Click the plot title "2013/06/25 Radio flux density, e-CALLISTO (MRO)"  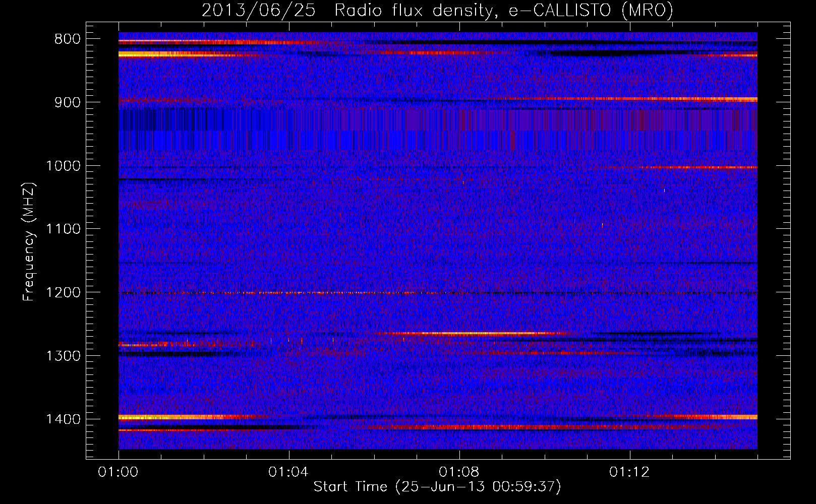point(437,10)
